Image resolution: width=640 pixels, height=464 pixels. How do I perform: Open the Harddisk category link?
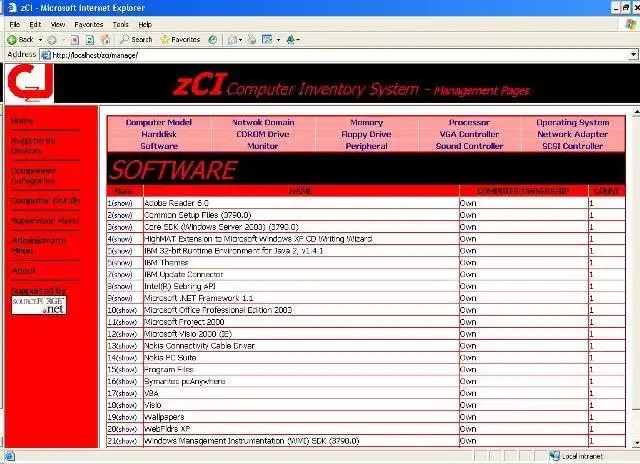tap(159, 134)
